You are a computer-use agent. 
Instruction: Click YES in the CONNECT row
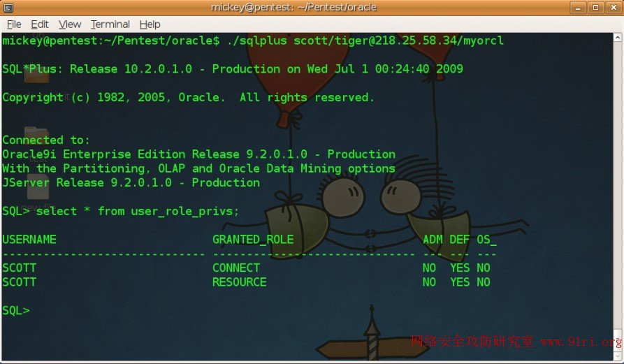point(460,268)
